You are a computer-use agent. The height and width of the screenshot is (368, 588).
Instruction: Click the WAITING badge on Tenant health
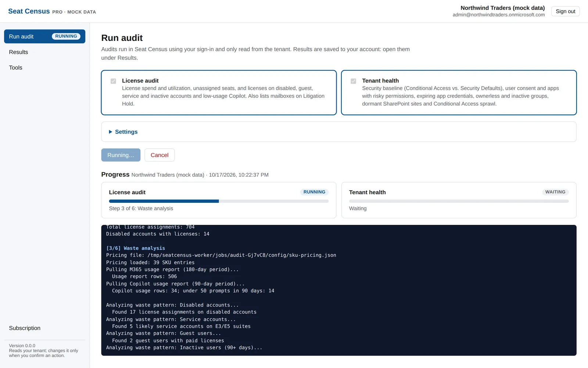click(555, 192)
